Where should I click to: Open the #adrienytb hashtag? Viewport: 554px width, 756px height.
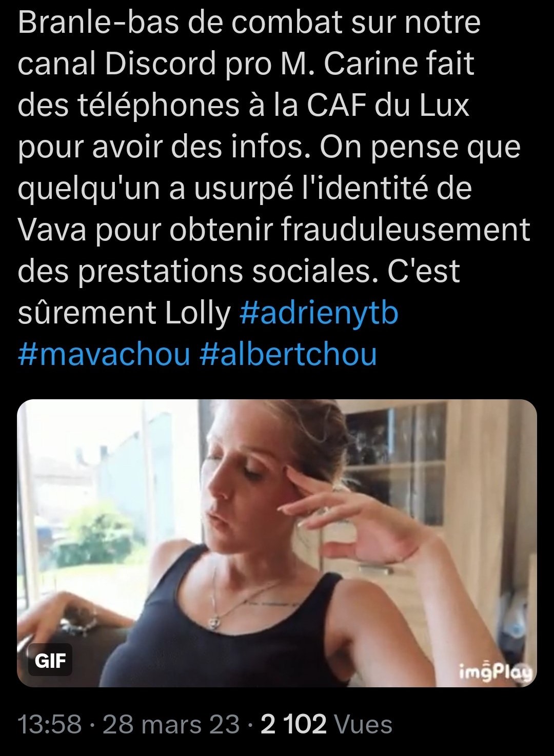pos(319,313)
